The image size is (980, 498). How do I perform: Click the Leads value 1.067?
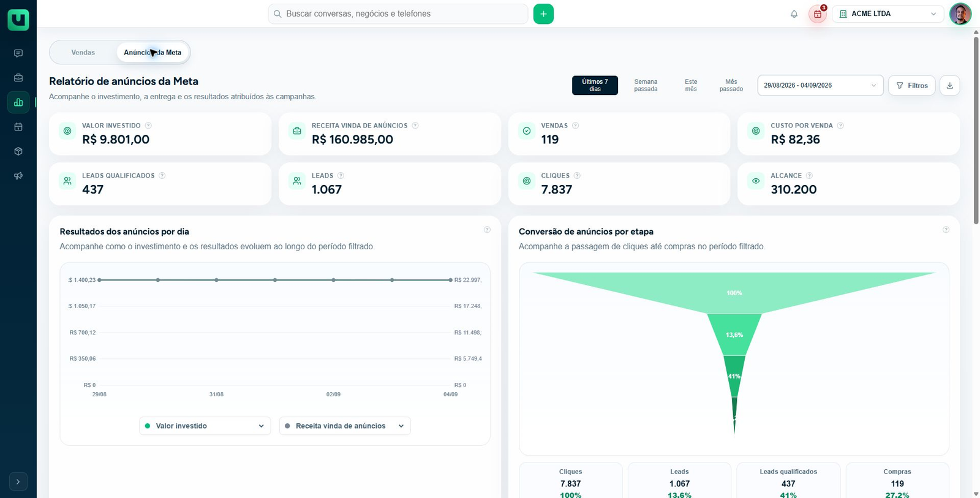pyautogui.click(x=326, y=190)
